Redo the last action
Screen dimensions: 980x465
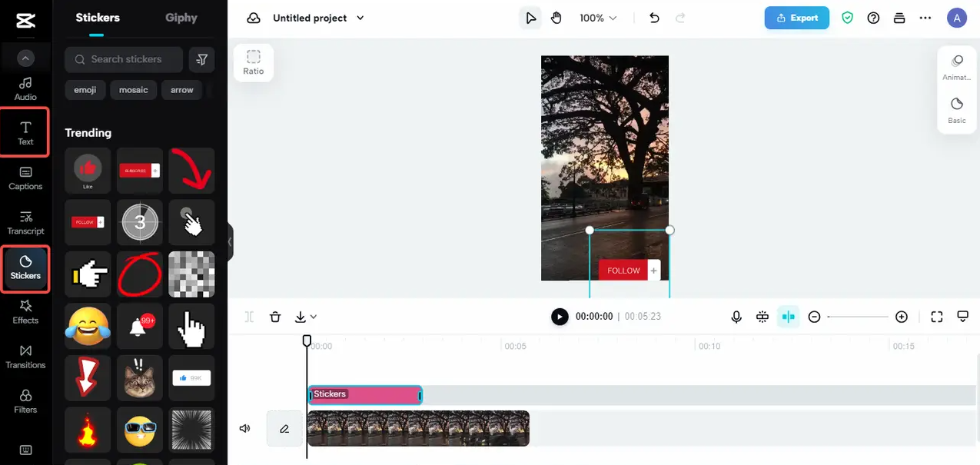pyautogui.click(x=680, y=18)
